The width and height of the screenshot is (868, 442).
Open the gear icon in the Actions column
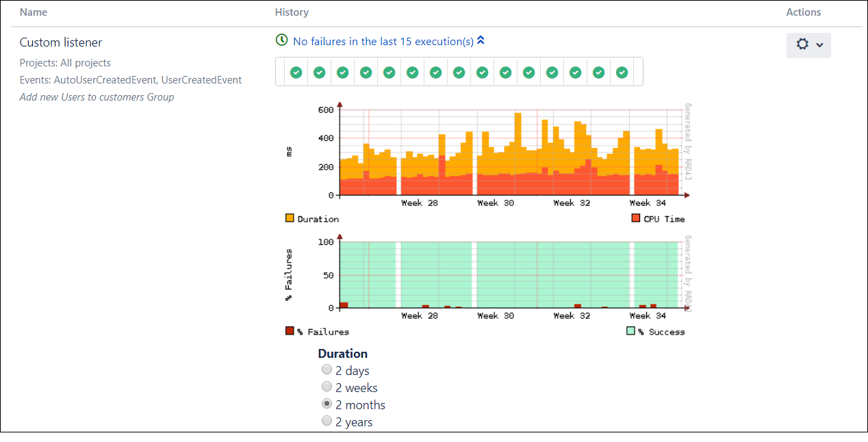click(802, 44)
